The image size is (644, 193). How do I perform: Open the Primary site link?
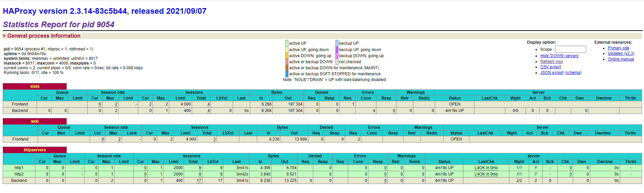tap(618, 48)
